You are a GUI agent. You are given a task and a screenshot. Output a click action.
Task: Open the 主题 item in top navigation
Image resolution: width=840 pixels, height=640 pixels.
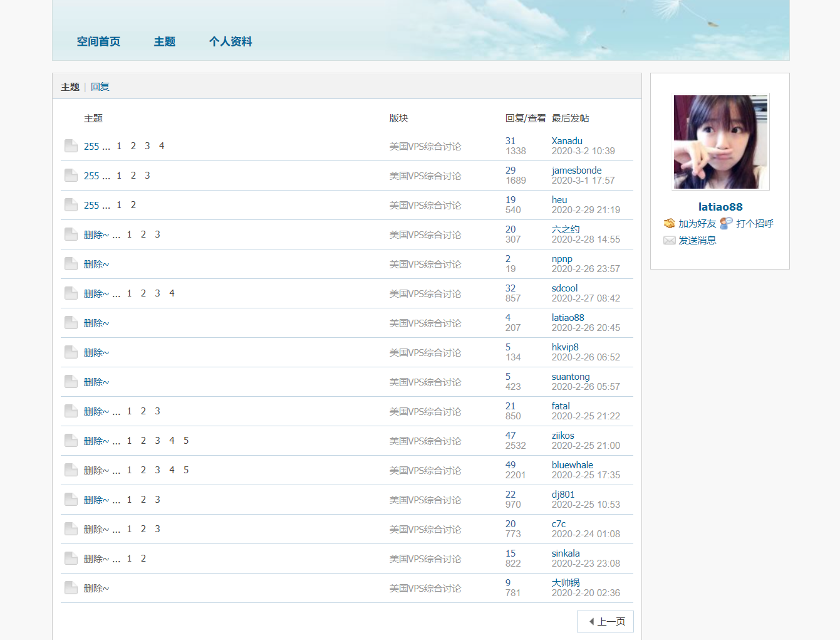pos(165,41)
